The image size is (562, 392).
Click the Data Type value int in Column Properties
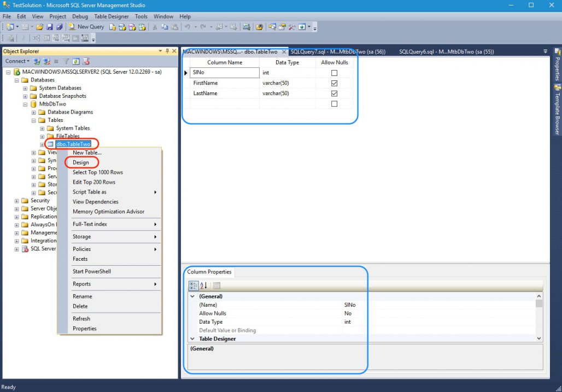347,322
